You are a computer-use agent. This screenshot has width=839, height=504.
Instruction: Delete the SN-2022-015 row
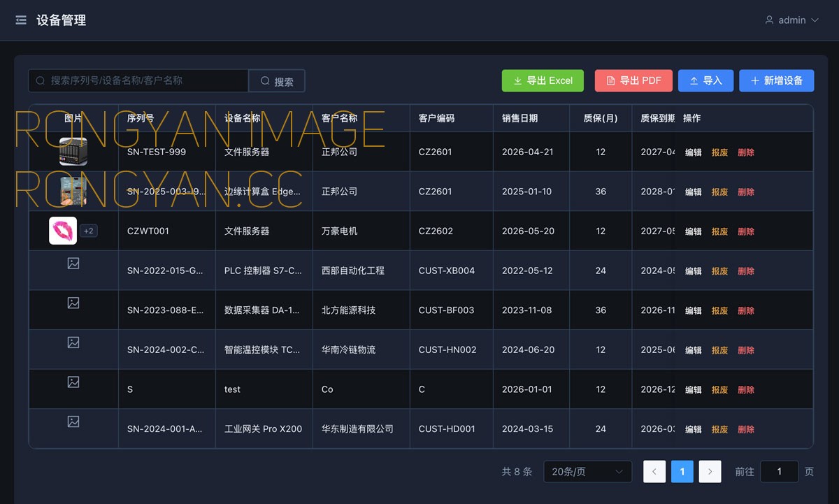[746, 271]
